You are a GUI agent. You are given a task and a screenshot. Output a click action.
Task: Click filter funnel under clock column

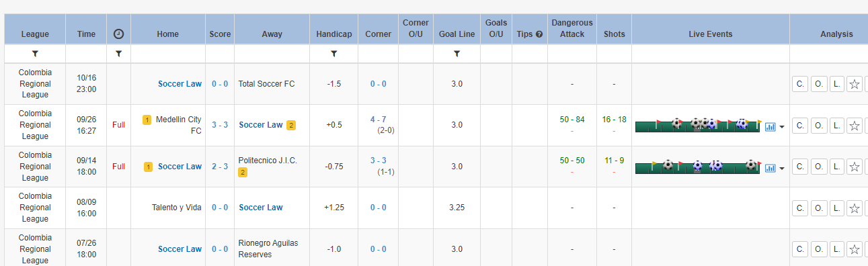pos(118,54)
